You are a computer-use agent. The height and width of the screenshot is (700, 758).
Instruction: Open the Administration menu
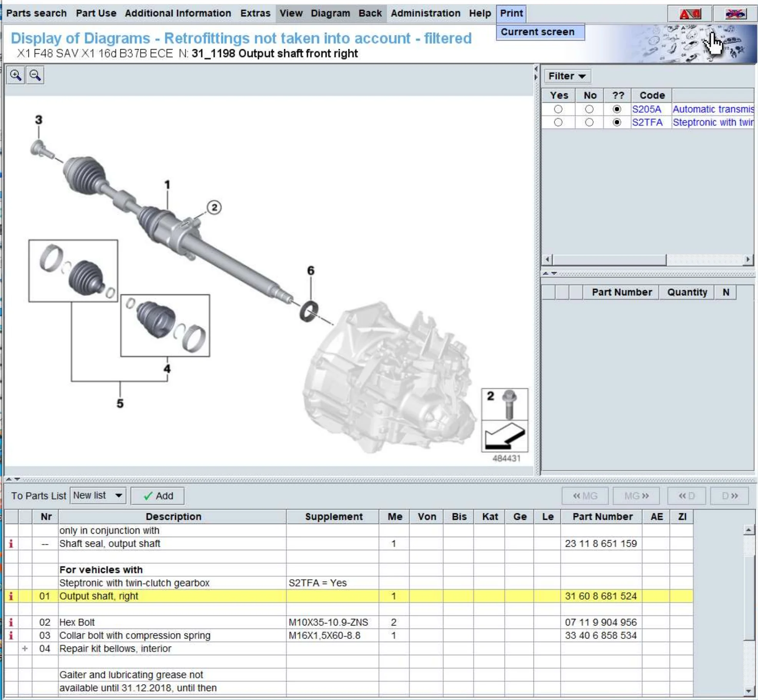pos(426,13)
